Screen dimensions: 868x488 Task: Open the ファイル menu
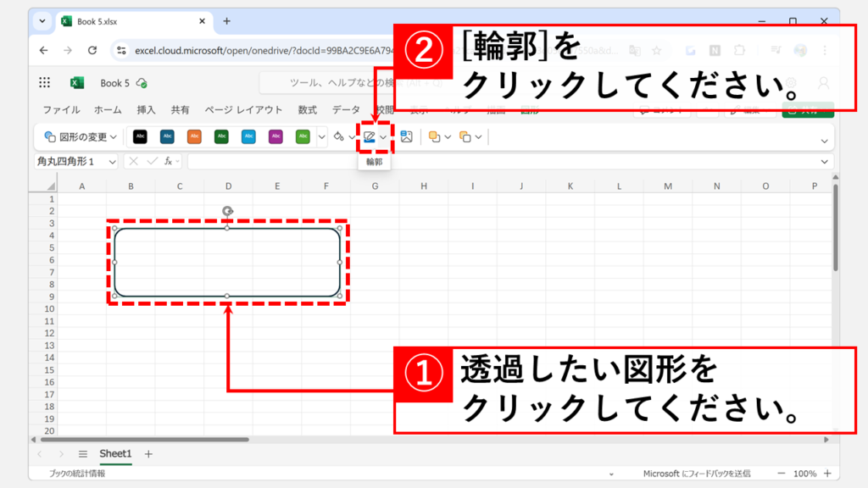click(x=61, y=109)
